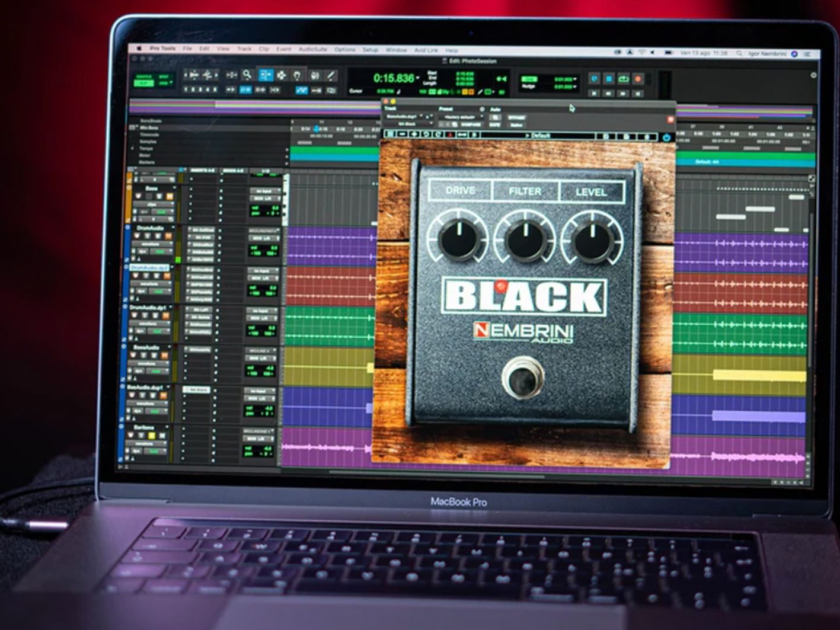Select the BassAudio.dup1 track name

coord(145,388)
